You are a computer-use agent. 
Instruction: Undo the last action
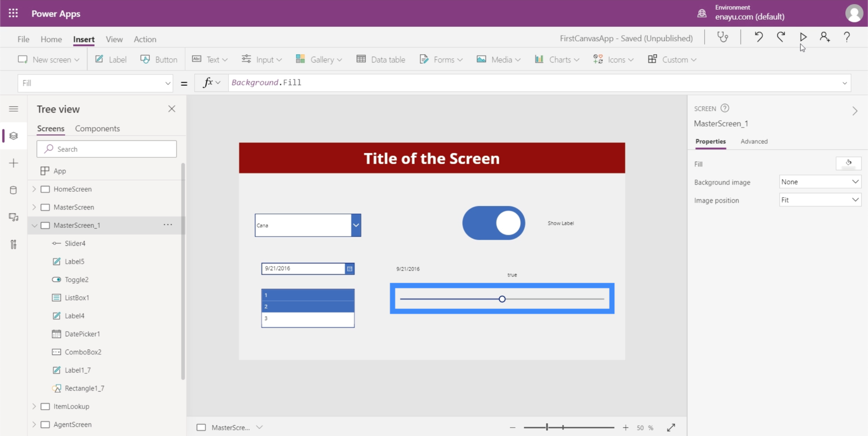(758, 37)
